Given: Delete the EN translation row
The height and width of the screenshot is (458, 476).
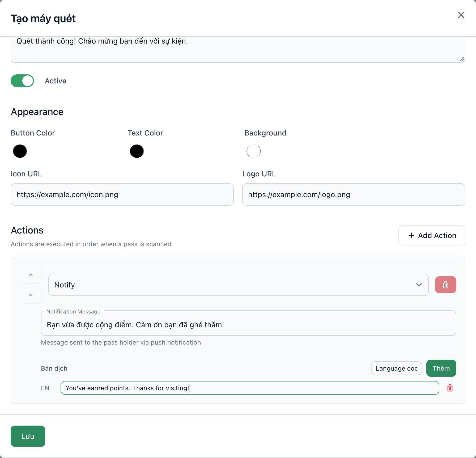Looking at the screenshot, I should click(x=450, y=388).
